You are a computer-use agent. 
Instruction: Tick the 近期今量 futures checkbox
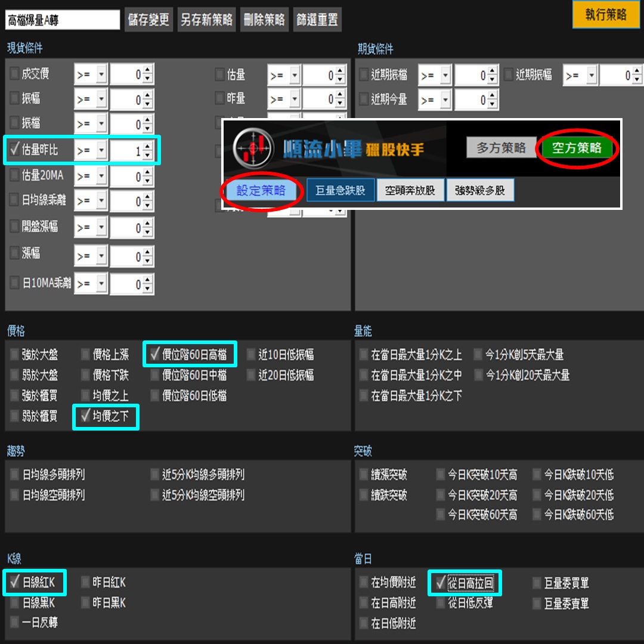[364, 98]
